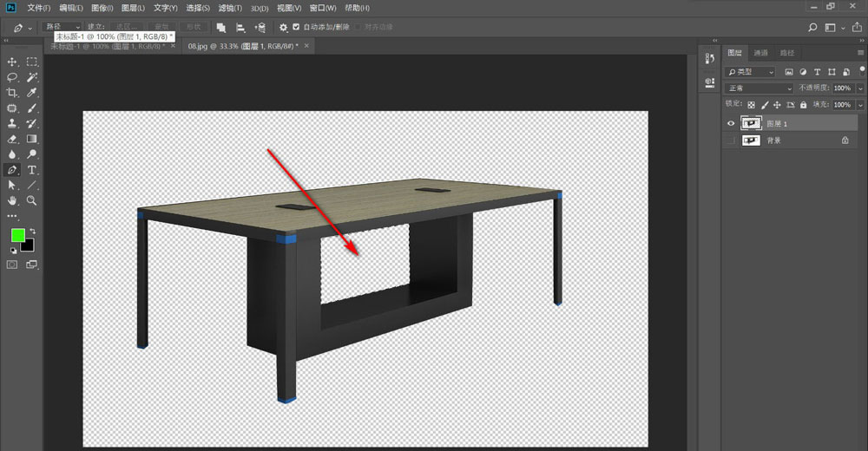Show the 背景 layer visibility box
The width and height of the screenshot is (868, 451).
tap(731, 141)
